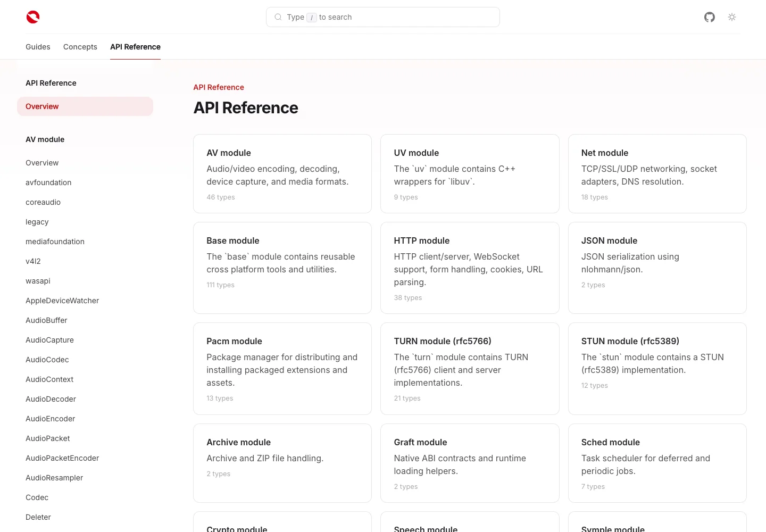This screenshot has height=532, width=766.
Task: Open the Speech module card
Action: tap(470, 522)
